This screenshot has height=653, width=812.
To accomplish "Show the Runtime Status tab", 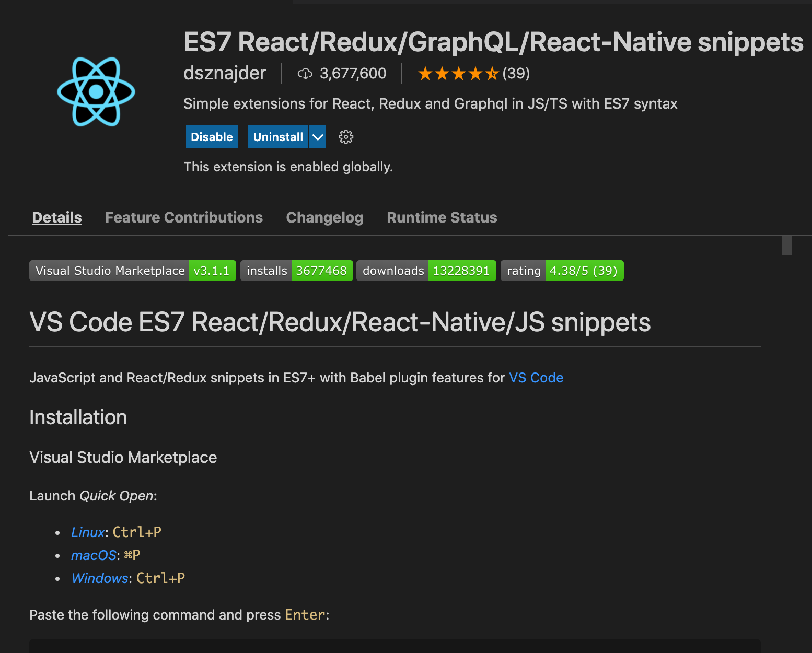I will (x=442, y=217).
